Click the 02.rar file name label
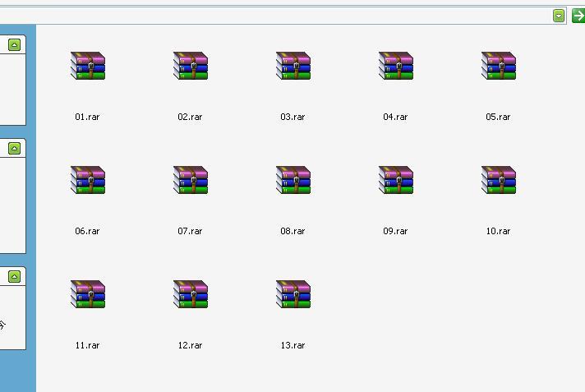Viewport: 585px width, 392px height. tap(190, 117)
